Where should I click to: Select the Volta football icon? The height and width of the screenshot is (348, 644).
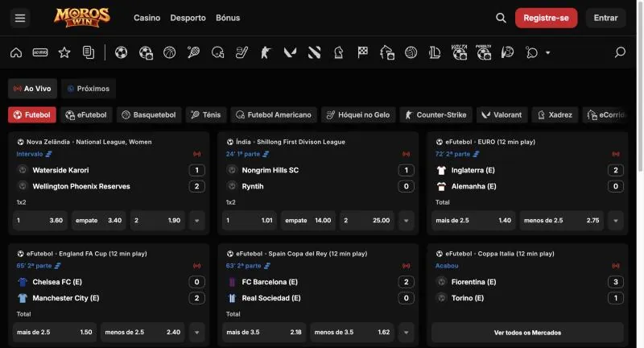coord(459,52)
